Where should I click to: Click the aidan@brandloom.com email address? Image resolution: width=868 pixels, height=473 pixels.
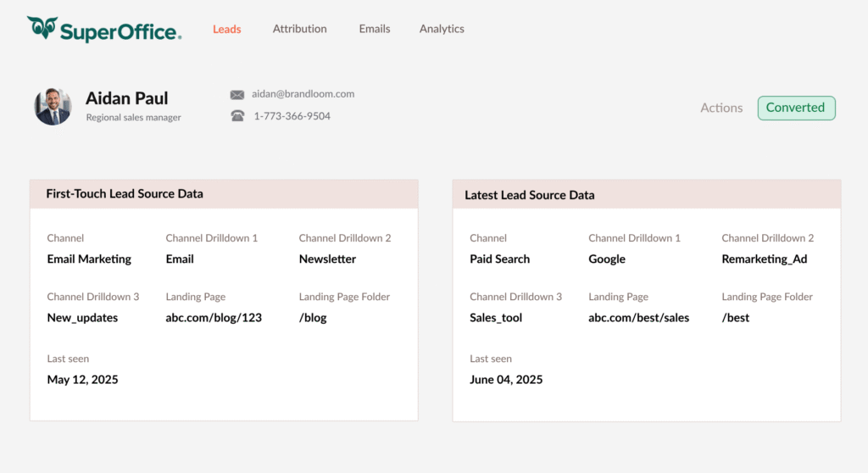(303, 94)
